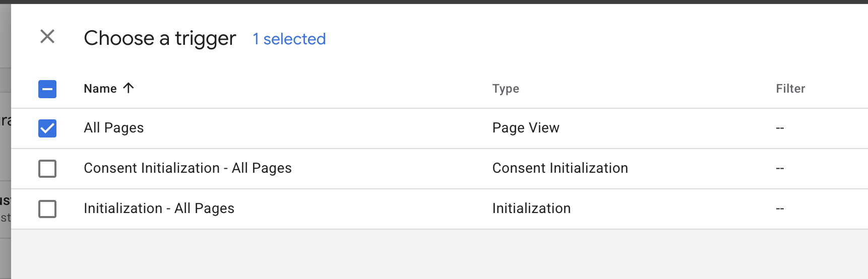Click the Choose a trigger heading

[160, 38]
